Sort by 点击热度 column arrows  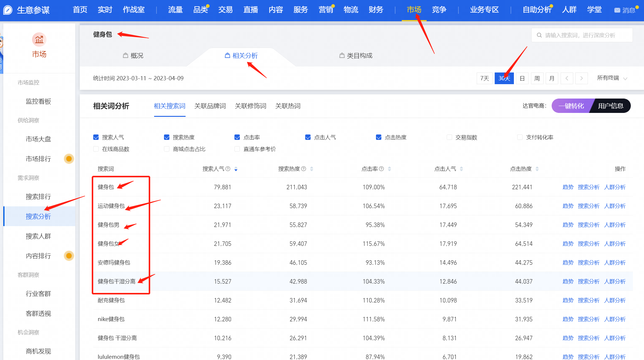(537, 169)
